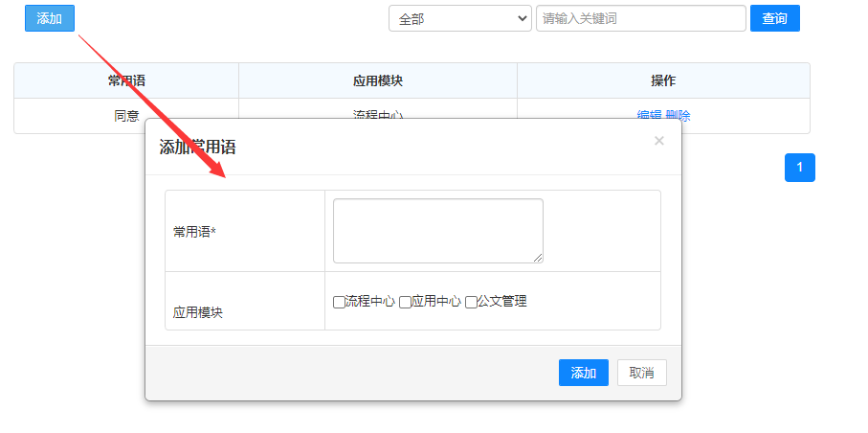Focus the 请输入关键词 search field
The height and width of the screenshot is (433, 868).
click(x=640, y=18)
